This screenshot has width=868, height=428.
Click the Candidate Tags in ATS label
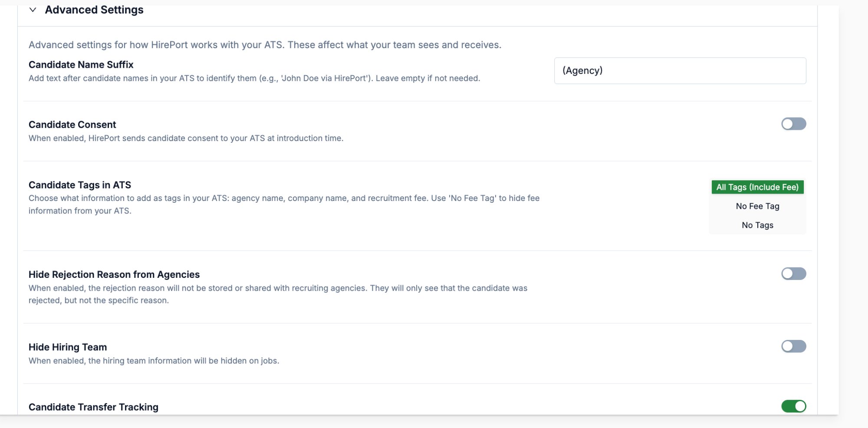80,185
